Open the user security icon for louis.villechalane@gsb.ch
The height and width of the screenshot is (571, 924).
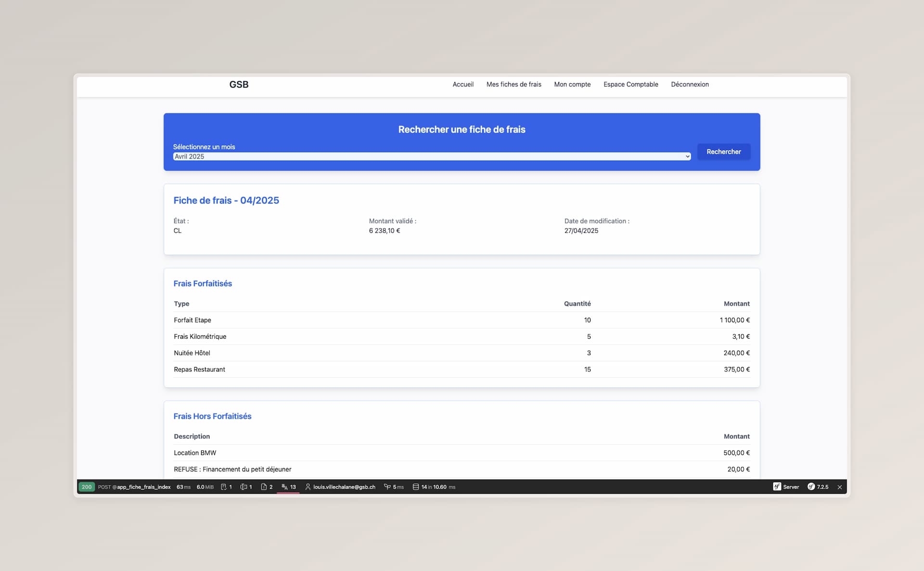tap(308, 487)
